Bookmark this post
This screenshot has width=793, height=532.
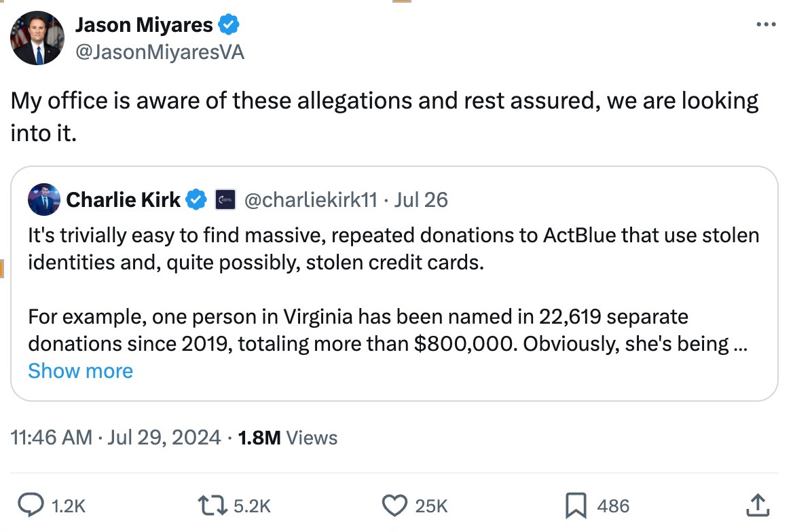click(575, 505)
